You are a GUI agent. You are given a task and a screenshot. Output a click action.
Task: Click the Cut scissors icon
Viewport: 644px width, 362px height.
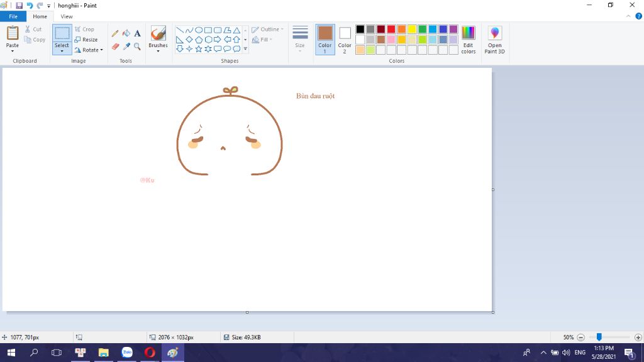coord(28,29)
